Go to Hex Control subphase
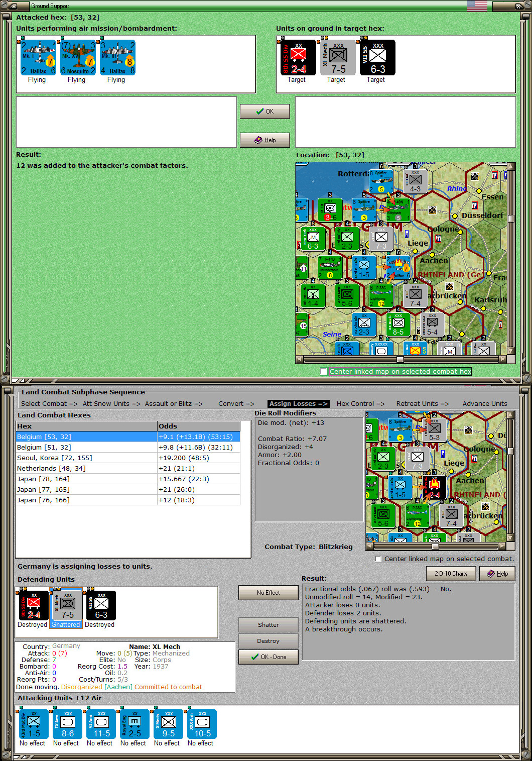 [361, 403]
